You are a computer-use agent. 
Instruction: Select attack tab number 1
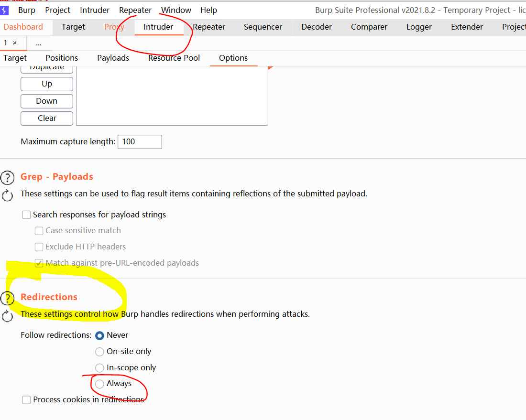[x=6, y=43]
